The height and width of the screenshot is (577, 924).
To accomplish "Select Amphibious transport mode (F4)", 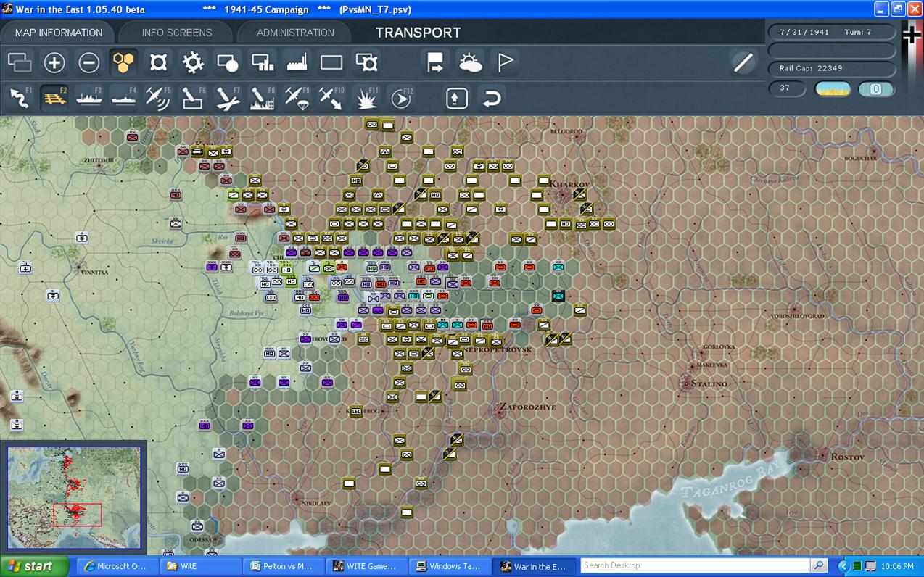I will pos(123,98).
